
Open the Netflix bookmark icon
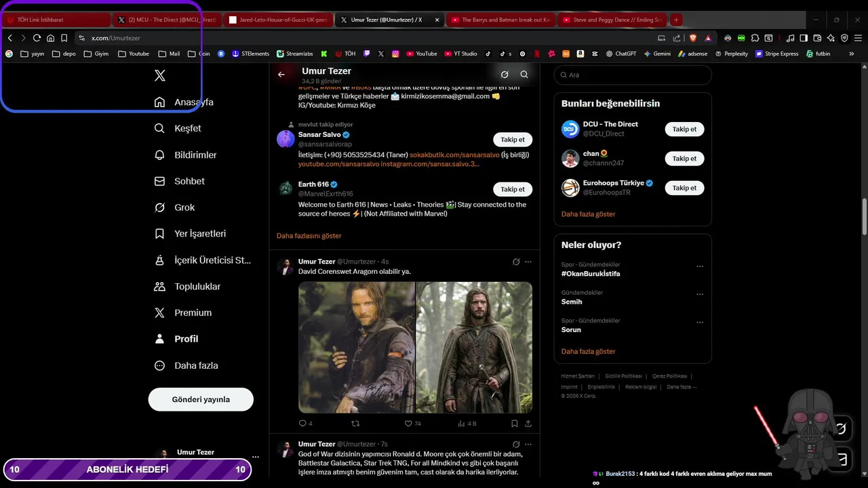point(537,54)
